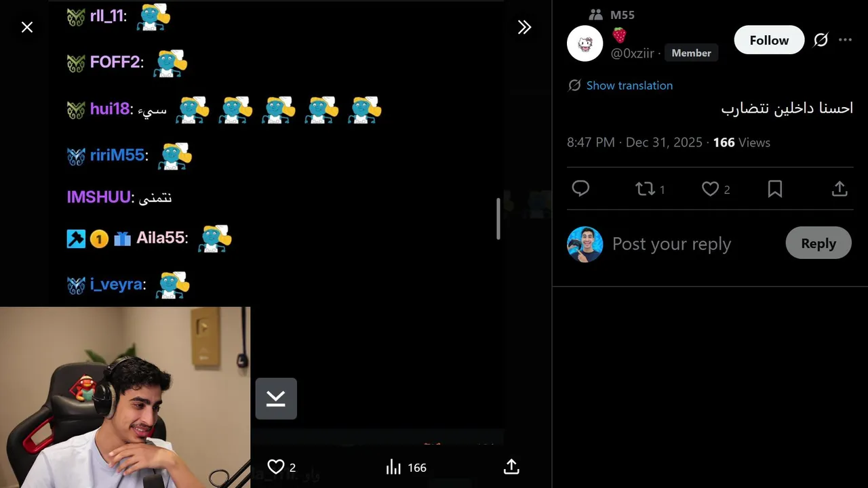Click the chat scrollbar thumb

pos(498,218)
